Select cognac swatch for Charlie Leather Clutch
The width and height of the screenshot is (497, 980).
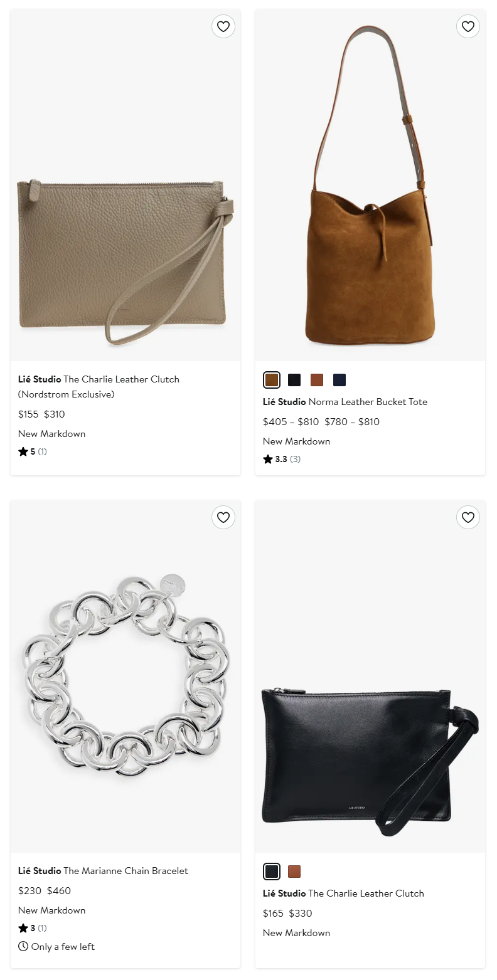coord(294,872)
